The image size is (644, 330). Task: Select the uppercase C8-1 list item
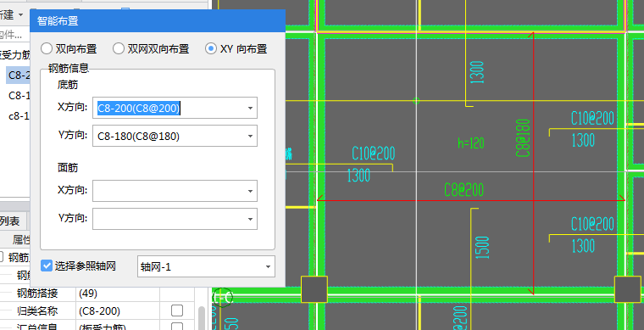(x=19, y=95)
